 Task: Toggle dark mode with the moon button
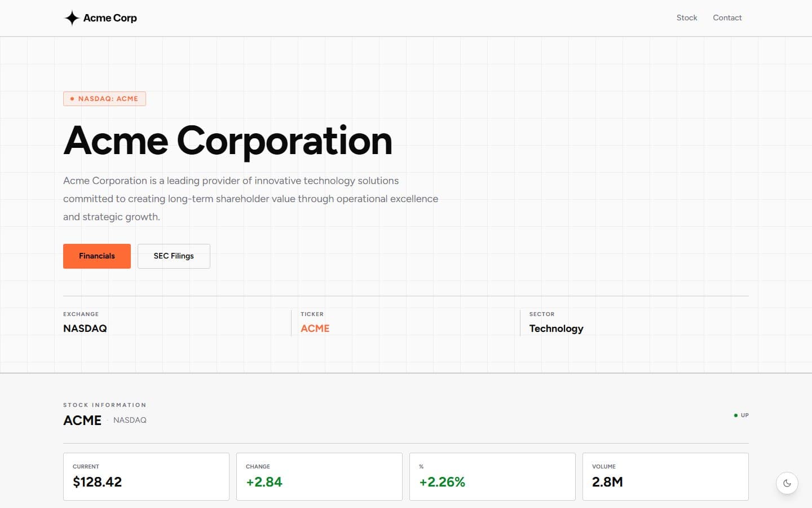pos(787,483)
